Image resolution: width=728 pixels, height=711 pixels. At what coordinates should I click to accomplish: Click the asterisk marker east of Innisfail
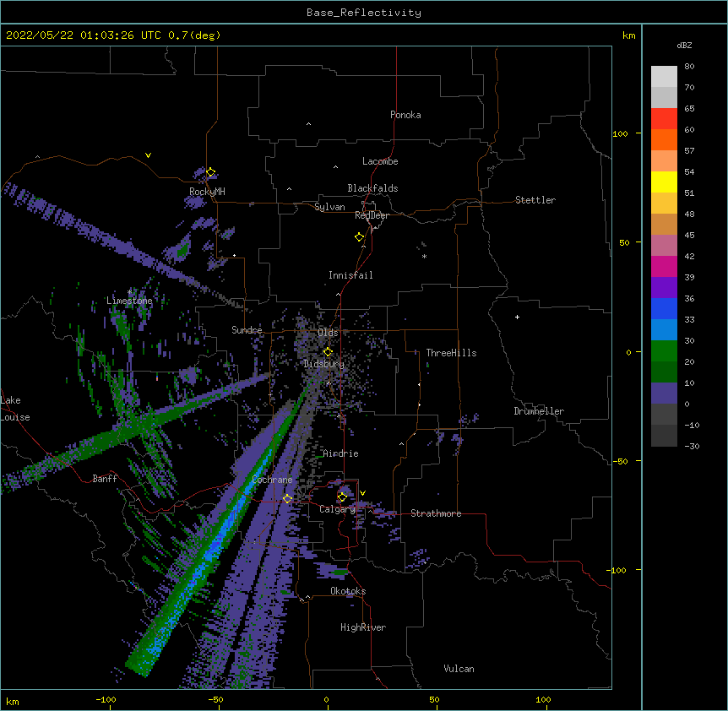pyautogui.click(x=424, y=257)
